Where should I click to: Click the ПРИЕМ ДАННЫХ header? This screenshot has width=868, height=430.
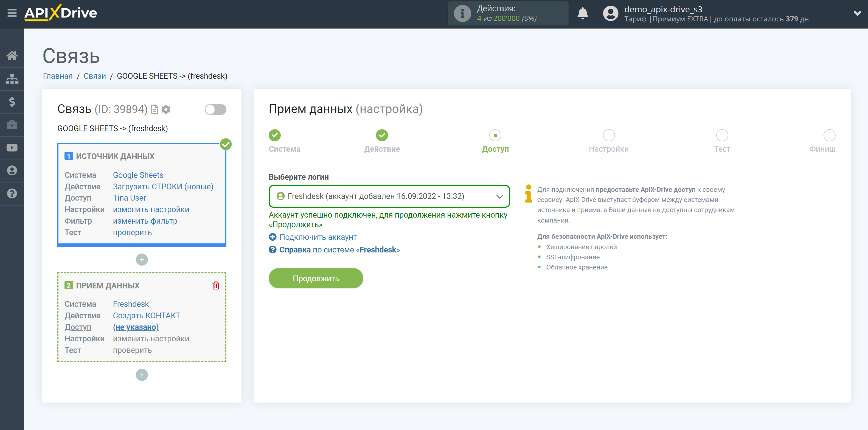click(x=108, y=285)
